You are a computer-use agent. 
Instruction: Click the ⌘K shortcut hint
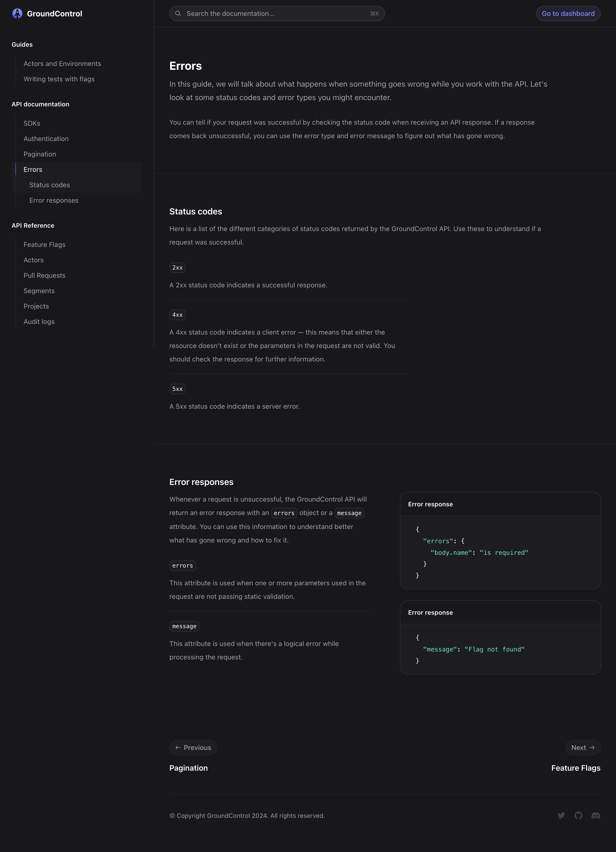point(374,13)
